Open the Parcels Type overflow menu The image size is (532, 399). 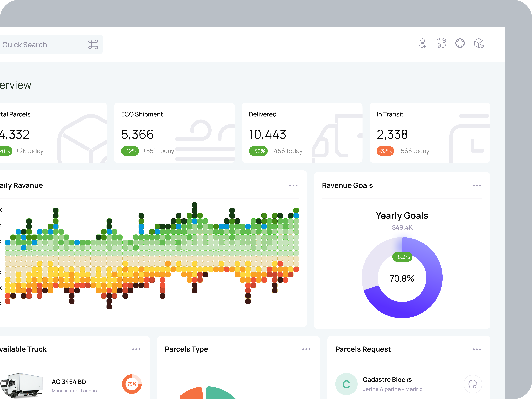pyautogui.click(x=306, y=349)
